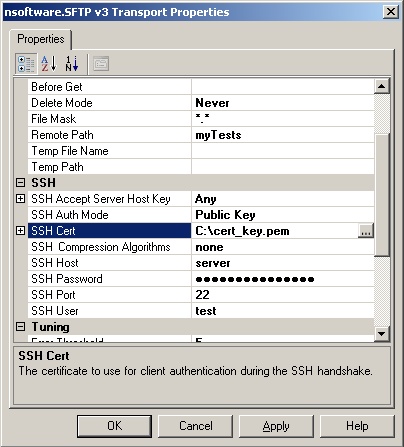Image resolution: width=404 pixels, height=447 pixels.
Task: Edit the *.* File Mask value
Action: click(283, 119)
